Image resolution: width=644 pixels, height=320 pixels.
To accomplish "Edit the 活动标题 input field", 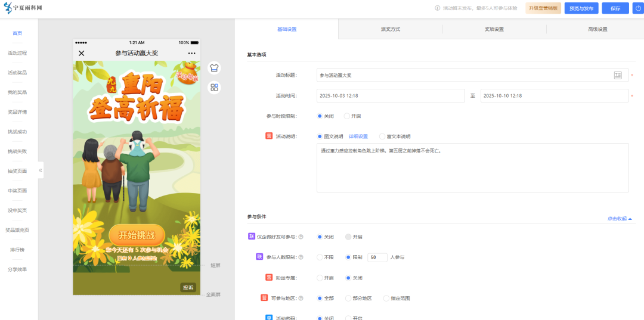I will click(x=472, y=75).
